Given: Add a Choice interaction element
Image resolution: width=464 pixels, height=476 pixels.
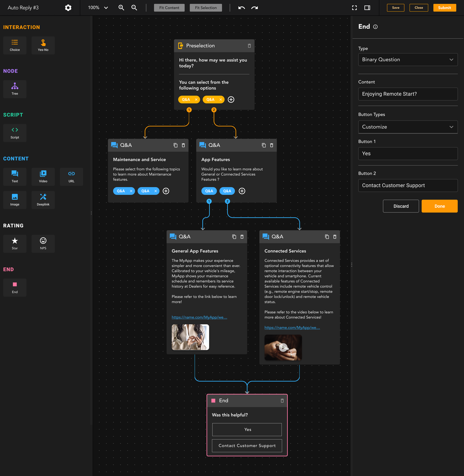Looking at the screenshot, I should click(15, 45).
